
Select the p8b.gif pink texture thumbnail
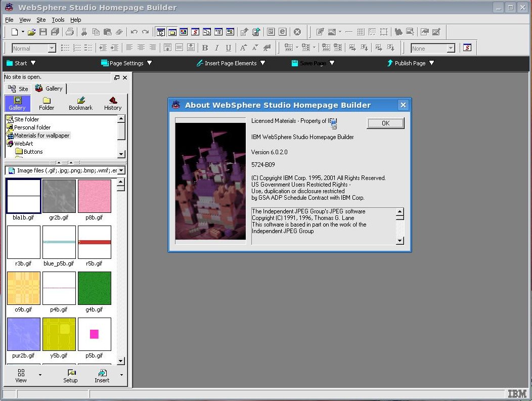tap(95, 196)
